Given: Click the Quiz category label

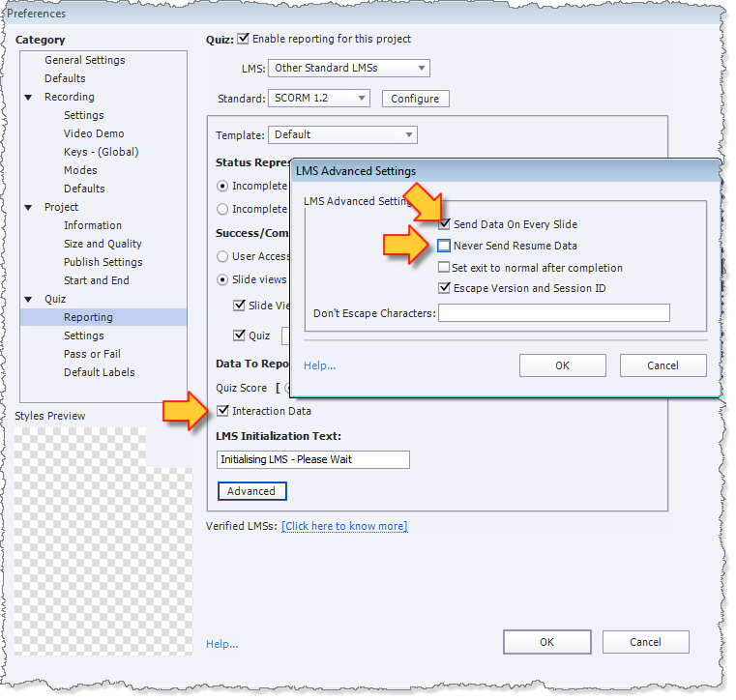Looking at the screenshot, I should click(x=55, y=300).
